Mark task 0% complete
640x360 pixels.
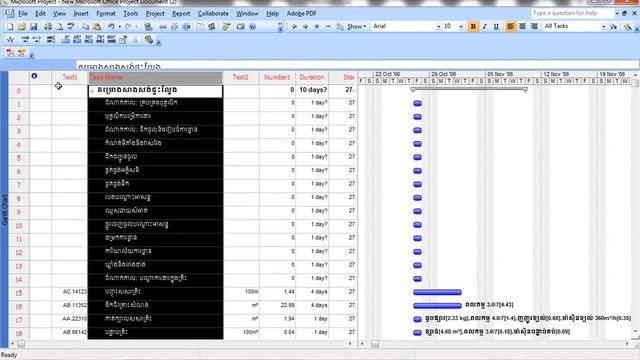click(65, 40)
